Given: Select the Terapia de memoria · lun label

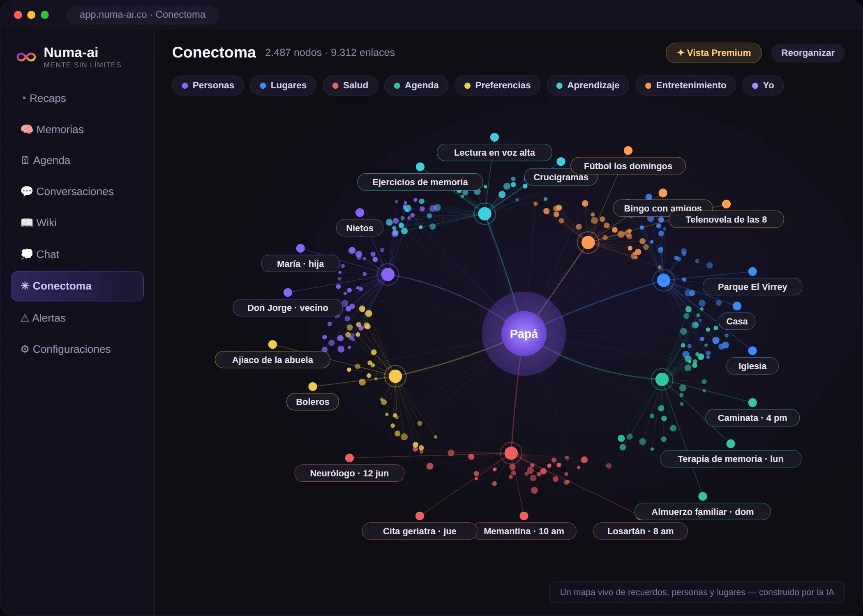Looking at the screenshot, I should click(x=731, y=459).
